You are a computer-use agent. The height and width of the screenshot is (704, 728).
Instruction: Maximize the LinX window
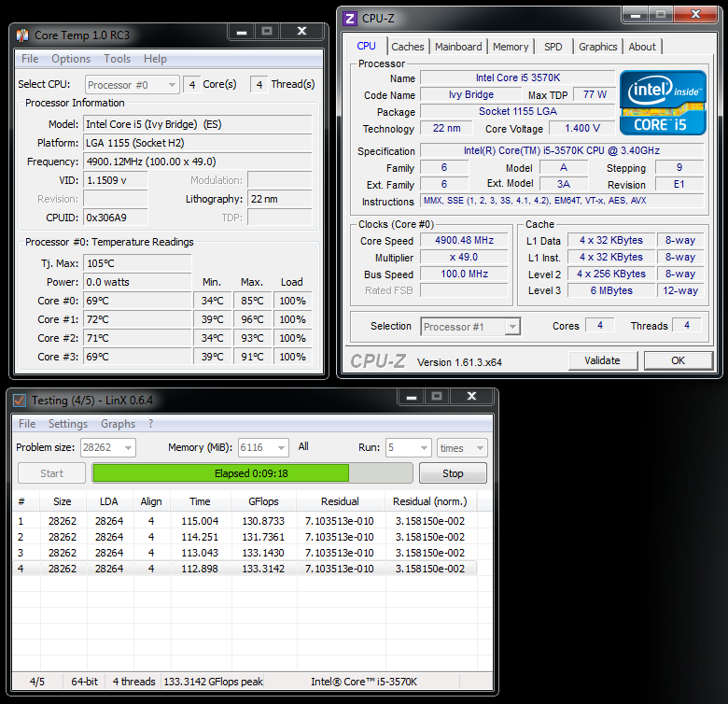click(x=437, y=397)
